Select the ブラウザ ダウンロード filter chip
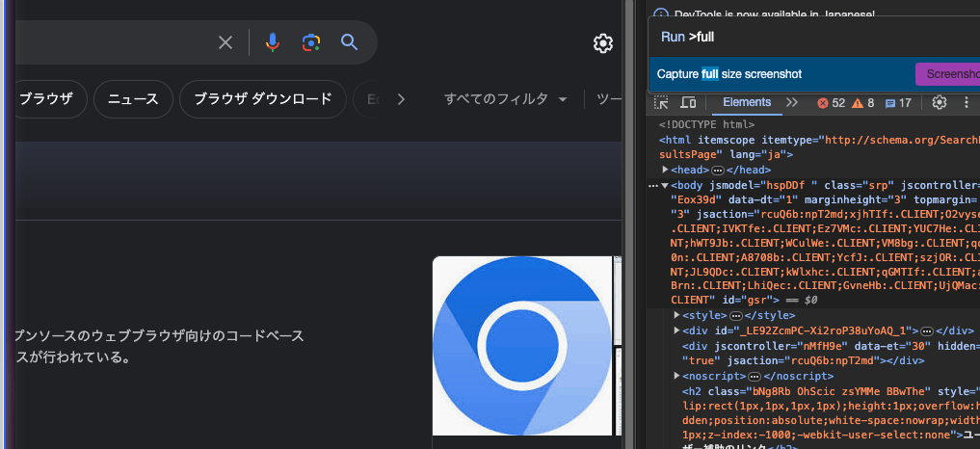 point(262,99)
